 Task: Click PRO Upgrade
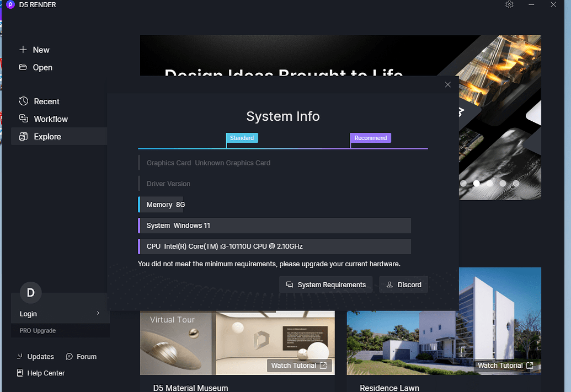pyautogui.click(x=38, y=330)
